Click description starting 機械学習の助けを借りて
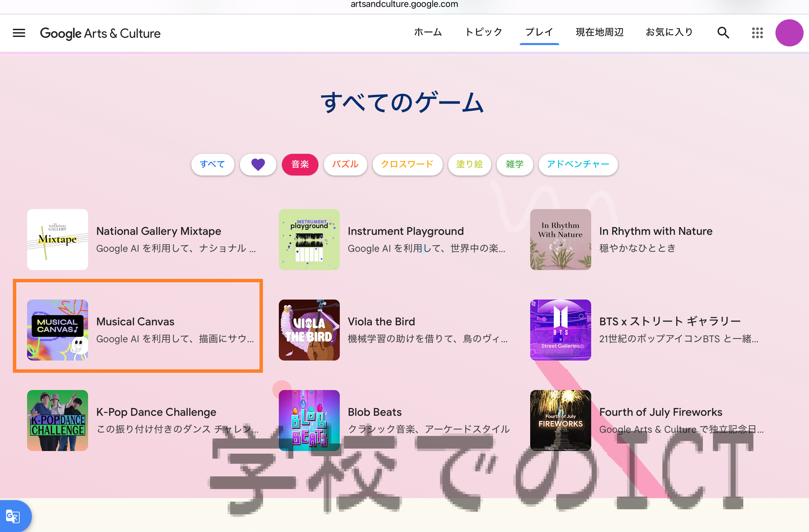 pyautogui.click(x=428, y=339)
